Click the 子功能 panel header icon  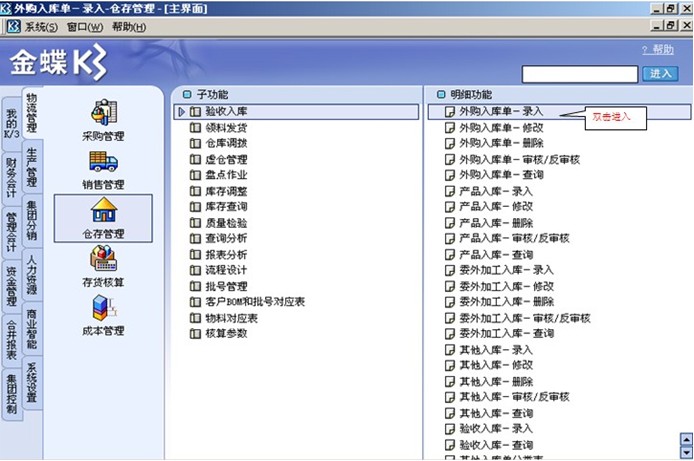pos(187,94)
